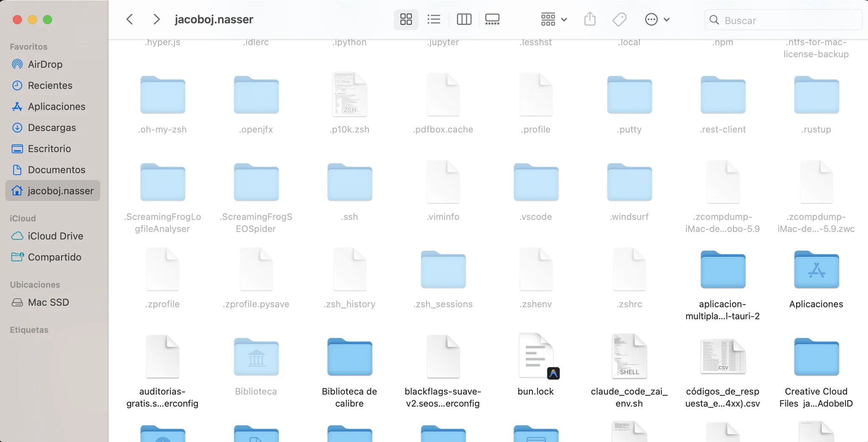Open Recientes in the sidebar
868x442 pixels.
coord(53,86)
